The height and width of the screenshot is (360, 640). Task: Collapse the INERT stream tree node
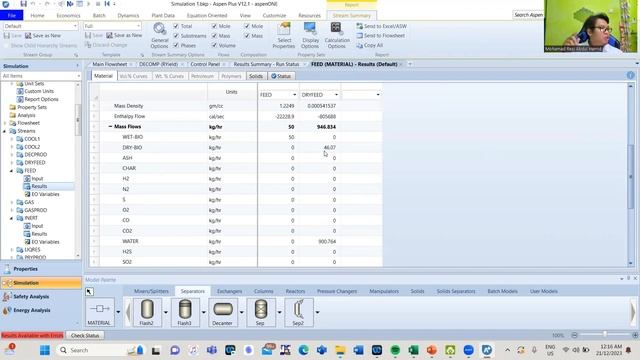[x=12, y=218]
